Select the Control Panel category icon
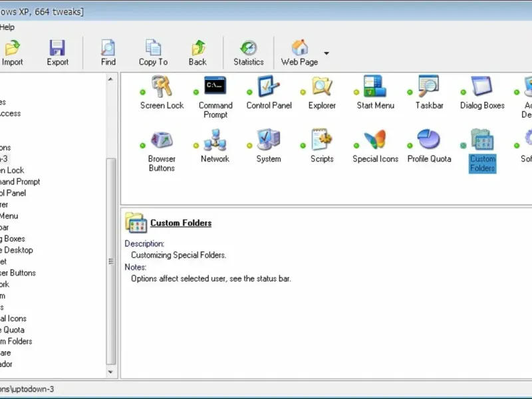This screenshot has width=532, height=399. tap(269, 86)
